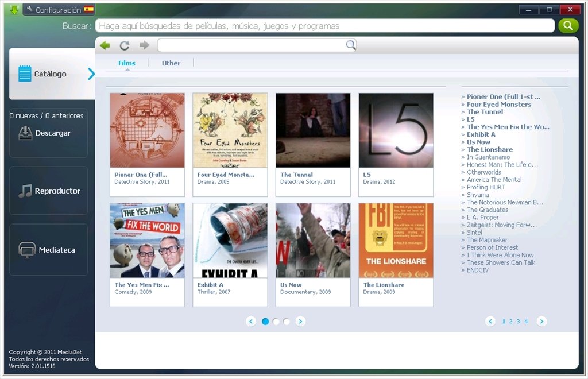Open the L5 film poster

pos(396,130)
